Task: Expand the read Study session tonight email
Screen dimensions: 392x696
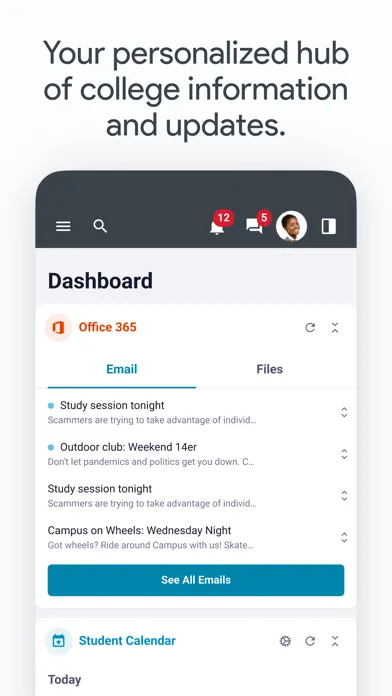Action: pos(344,496)
